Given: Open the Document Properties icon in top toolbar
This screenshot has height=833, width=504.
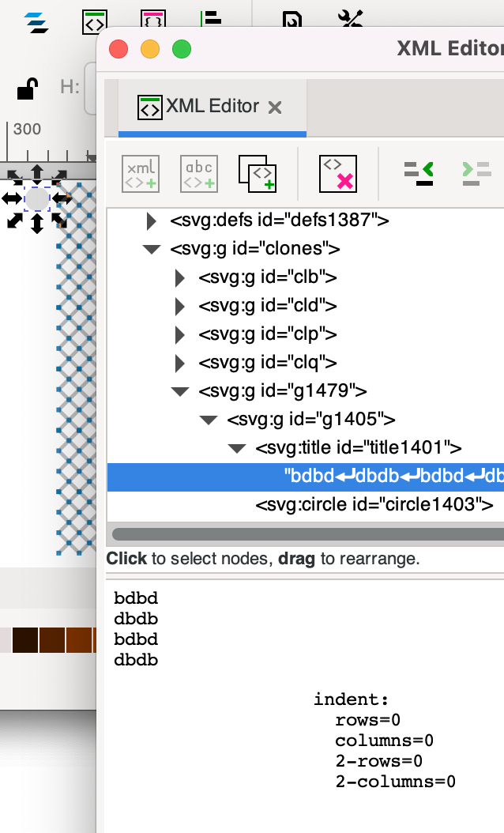Looking at the screenshot, I should pos(292,21).
